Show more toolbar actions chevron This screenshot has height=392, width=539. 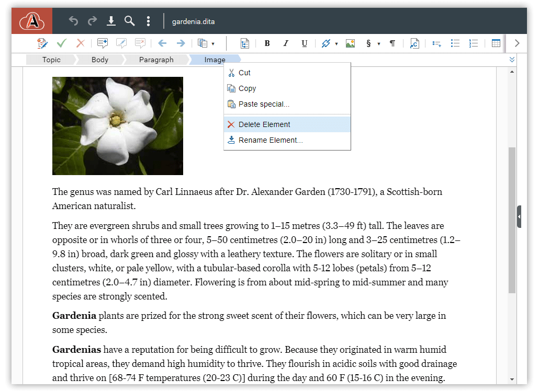point(516,43)
